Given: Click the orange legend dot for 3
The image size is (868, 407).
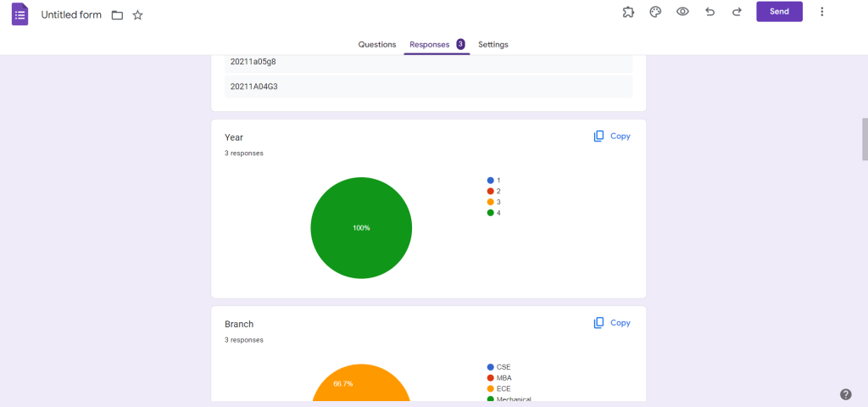Looking at the screenshot, I should tap(491, 202).
